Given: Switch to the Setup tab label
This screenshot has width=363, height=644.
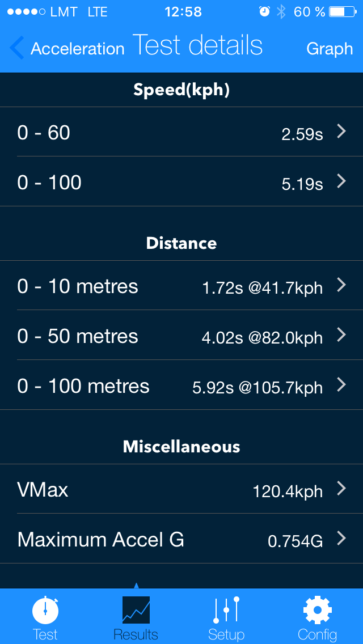Looking at the screenshot, I should pyautogui.click(x=226, y=634).
